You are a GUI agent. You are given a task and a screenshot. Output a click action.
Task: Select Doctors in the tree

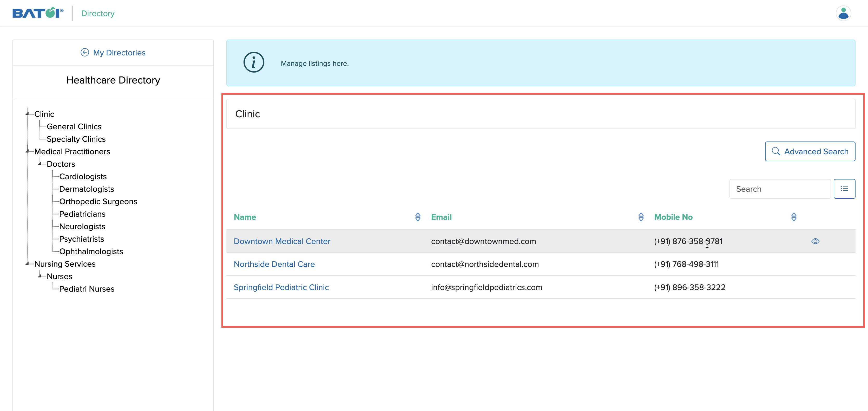point(61,164)
